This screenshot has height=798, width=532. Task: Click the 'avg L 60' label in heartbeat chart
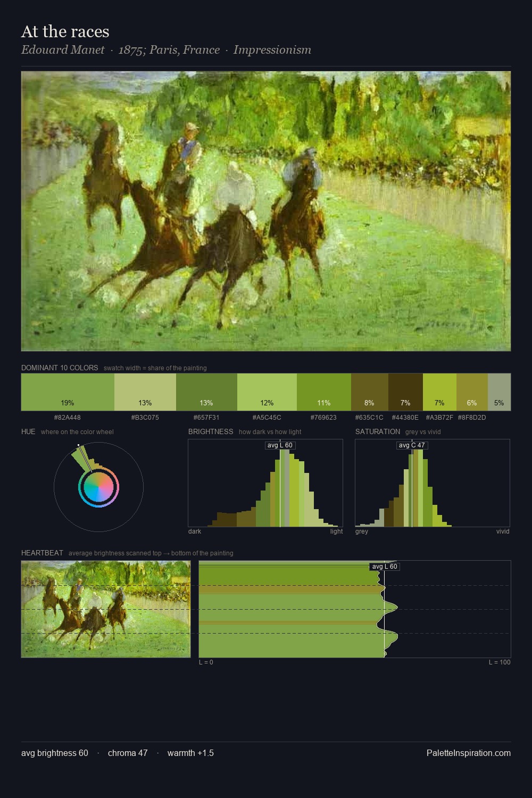[x=385, y=567]
